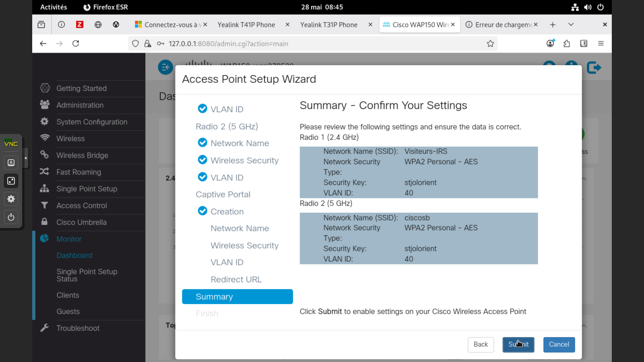
Task: Open the Guests link under Monitor
Action: pyautogui.click(x=68, y=311)
